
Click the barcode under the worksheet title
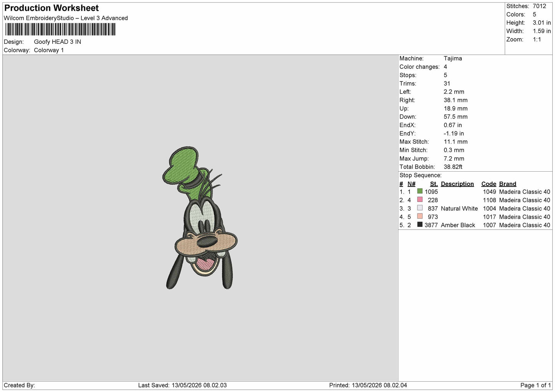60,30
